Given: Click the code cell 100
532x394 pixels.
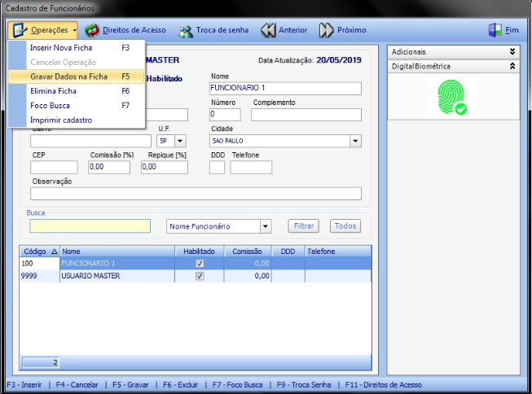Looking at the screenshot, I should (39, 263).
